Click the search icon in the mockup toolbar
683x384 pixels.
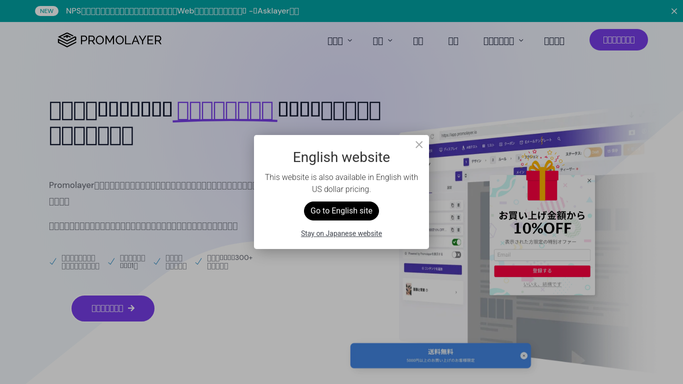(559, 139)
